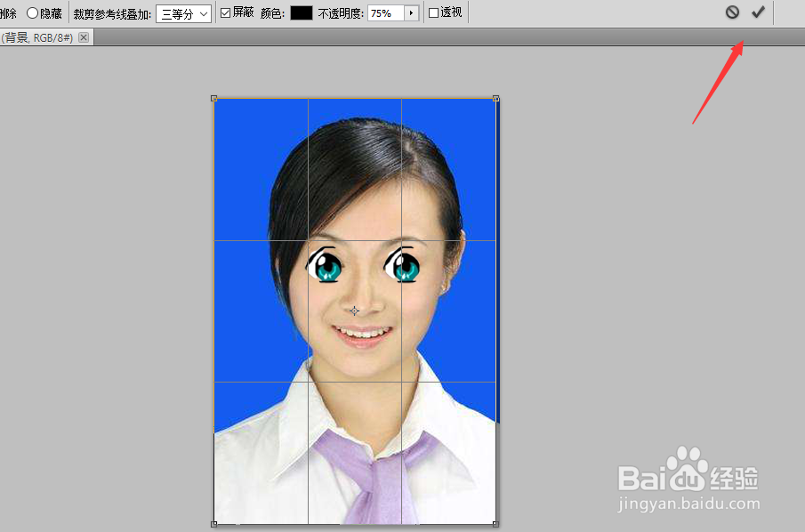This screenshot has width=805, height=532.
Task: Click the top-left crop corner handle
Action: [214, 98]
